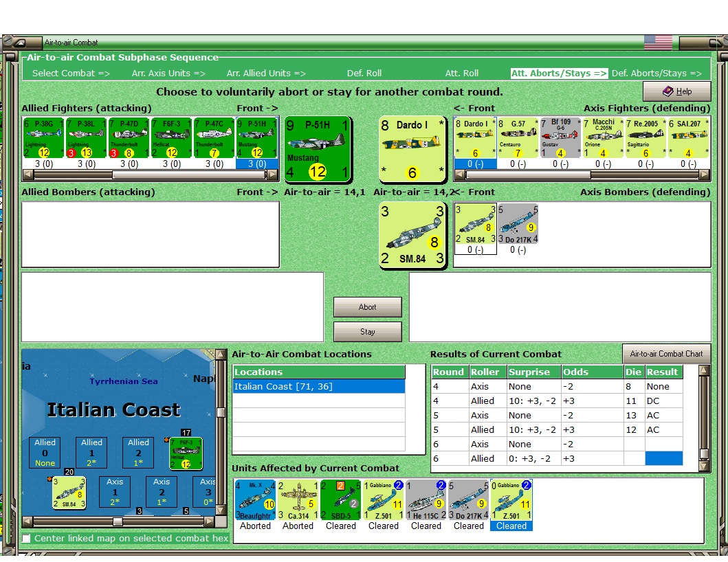The width and height of the screenshot is (728, 562).
Task: Click the Locations list header
Action: 319,372
